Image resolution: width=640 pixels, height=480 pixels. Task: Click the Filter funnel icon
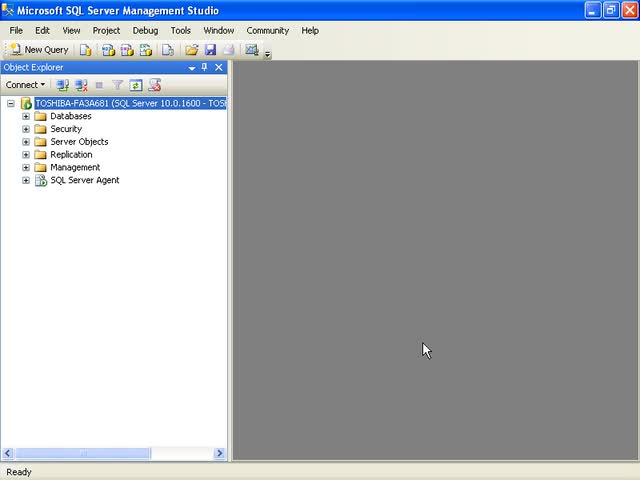118,85
